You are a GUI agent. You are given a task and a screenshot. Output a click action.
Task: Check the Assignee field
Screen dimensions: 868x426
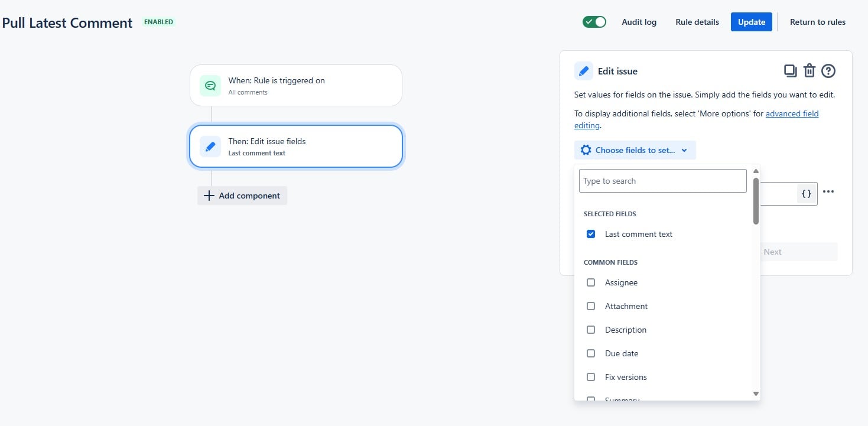[591, 282]
